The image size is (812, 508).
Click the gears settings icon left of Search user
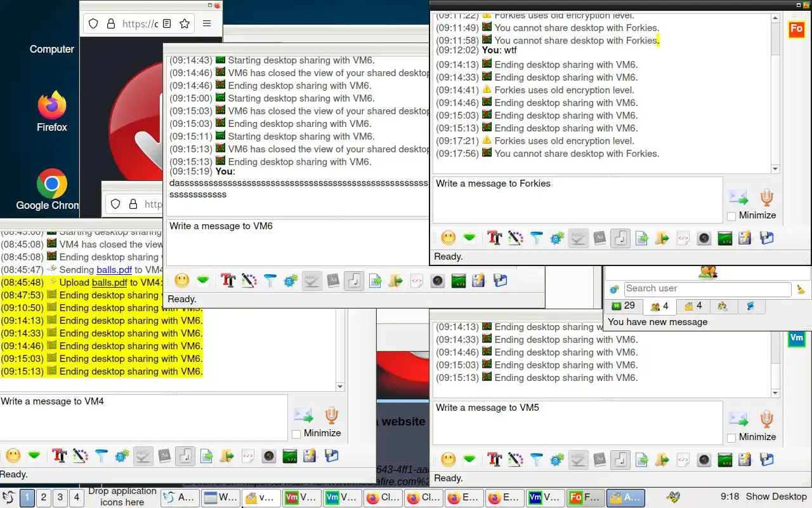tap(614, 290)
